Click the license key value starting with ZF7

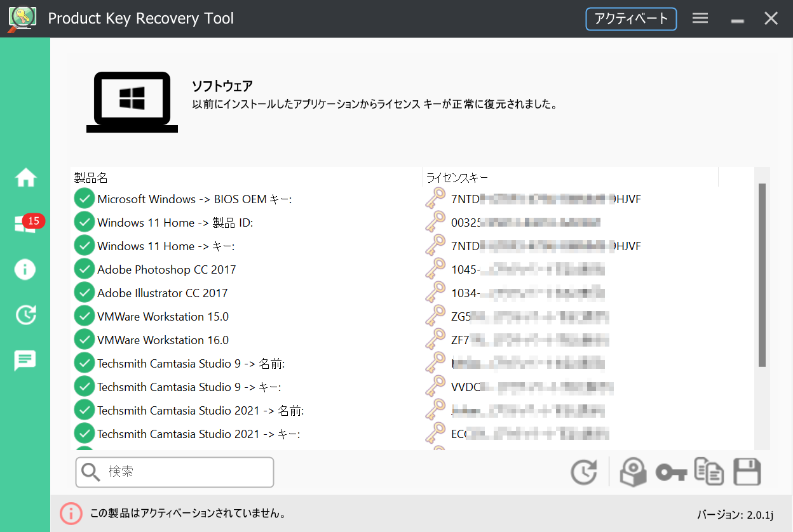(x=530, y=340)
